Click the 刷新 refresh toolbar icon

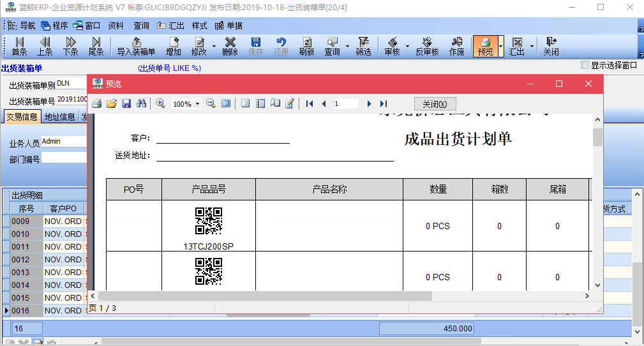pyautogui.click(x=307, y=46)
